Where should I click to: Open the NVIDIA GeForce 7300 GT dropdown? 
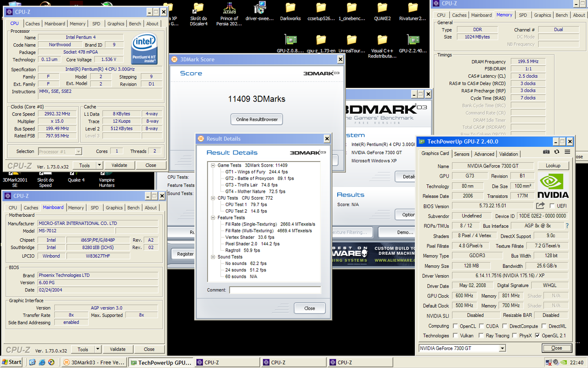pyautogui.click(x=502, y=348)
